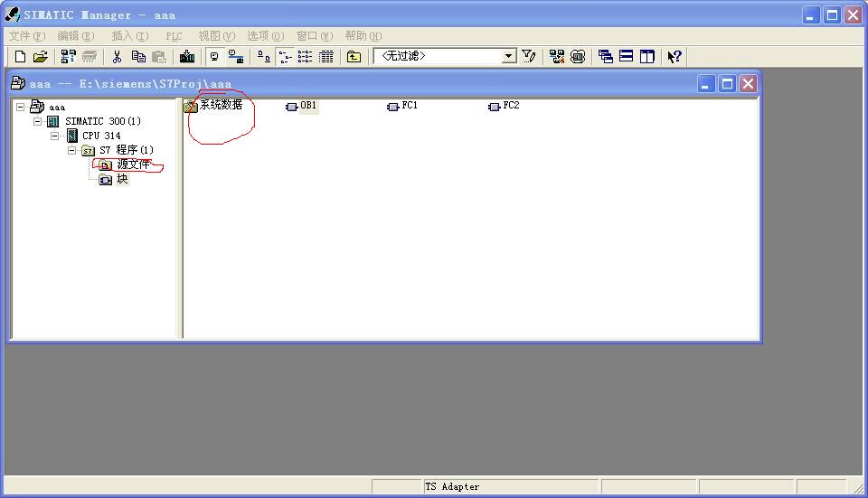Image resolution: width=868 pixels, height=498 pixels.
Task: Collapse the aaa project root node
Action: 21,107
